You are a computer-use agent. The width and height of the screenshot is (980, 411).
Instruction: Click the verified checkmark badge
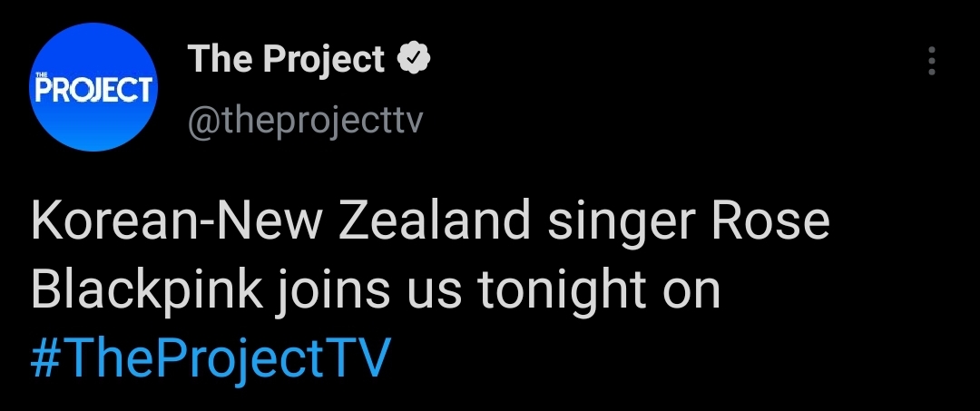pos(415,59)
